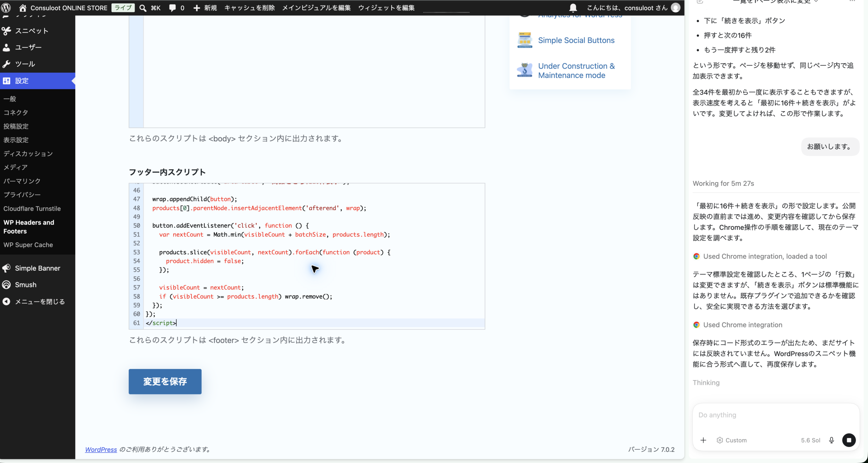Open the メディア submenu item

16,167
